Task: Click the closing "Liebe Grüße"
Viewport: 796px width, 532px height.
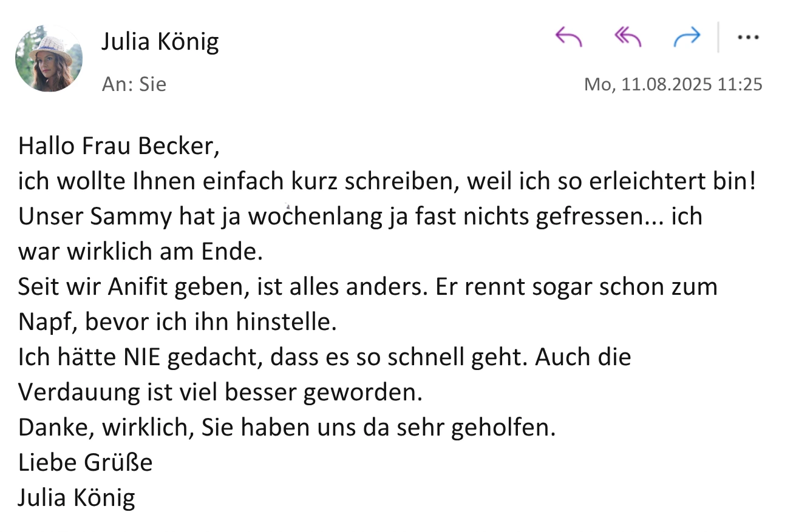Action: point(85,463)
